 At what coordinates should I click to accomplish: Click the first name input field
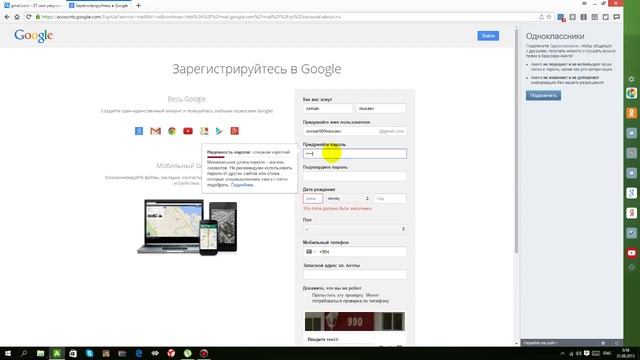[x=328, y=109]
